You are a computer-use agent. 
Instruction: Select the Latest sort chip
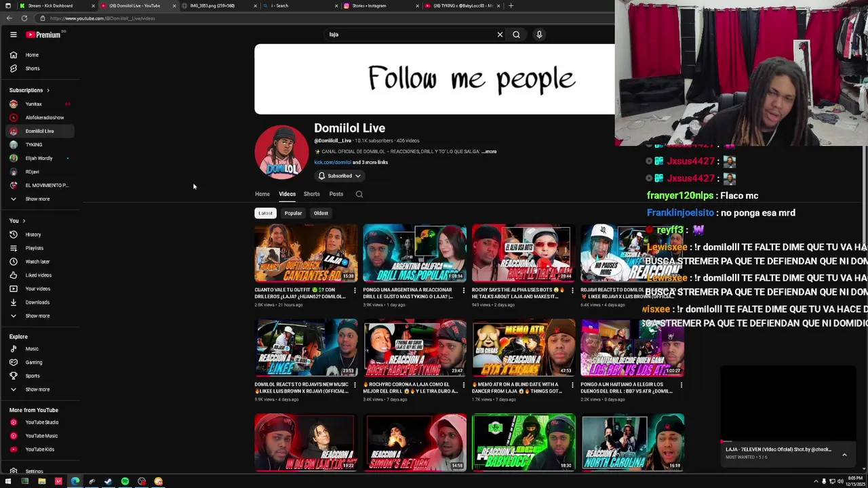pos(265,213)
